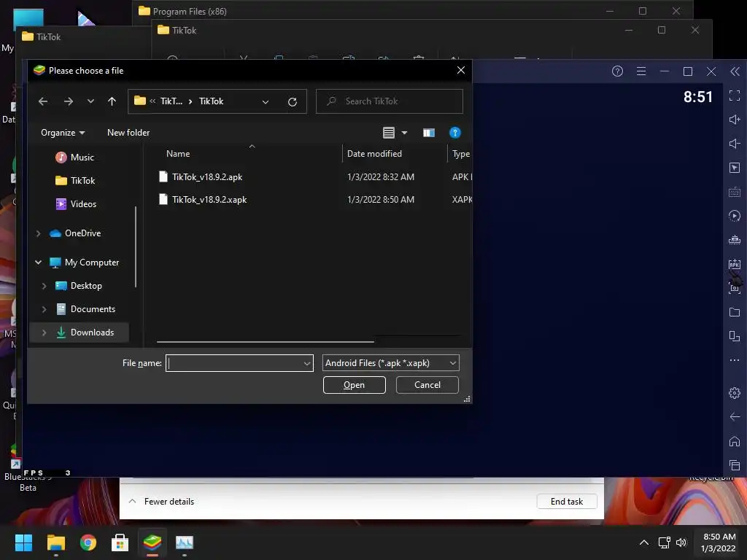
Task: Expand Downloads tree node
Action: (x=44, y=332)
